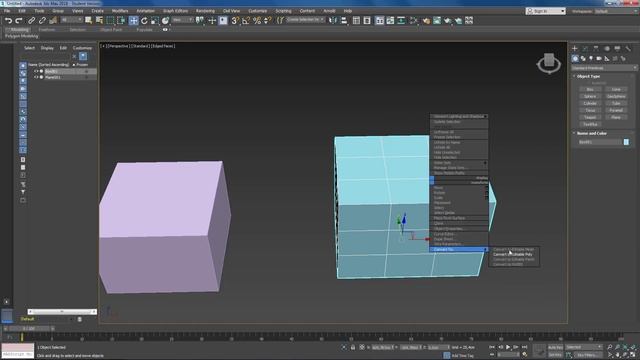This screenshot has height=360, width=640.
Task: Toggle the Select and Place tool
Action: pyautogui.click(x=165, y=20)
